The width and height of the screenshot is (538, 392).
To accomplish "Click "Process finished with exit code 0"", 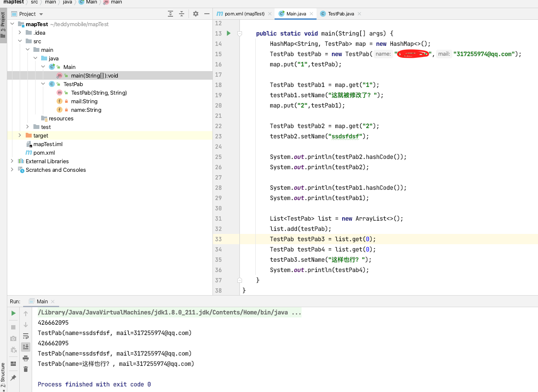I will 94,384.
